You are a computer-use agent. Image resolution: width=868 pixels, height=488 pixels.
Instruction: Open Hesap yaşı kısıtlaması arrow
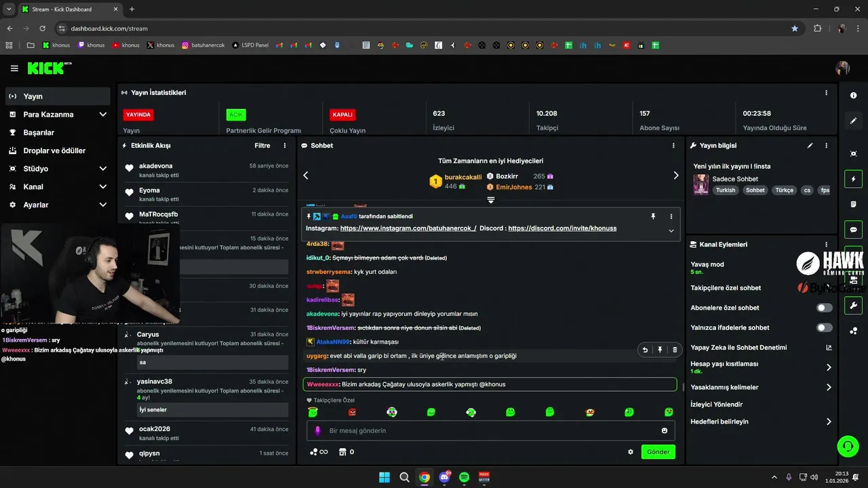click(x=829, y=367)
